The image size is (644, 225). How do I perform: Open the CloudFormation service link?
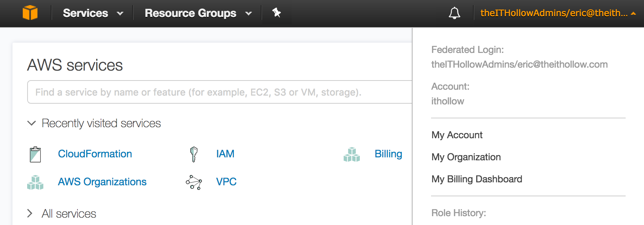coord(95,154)
